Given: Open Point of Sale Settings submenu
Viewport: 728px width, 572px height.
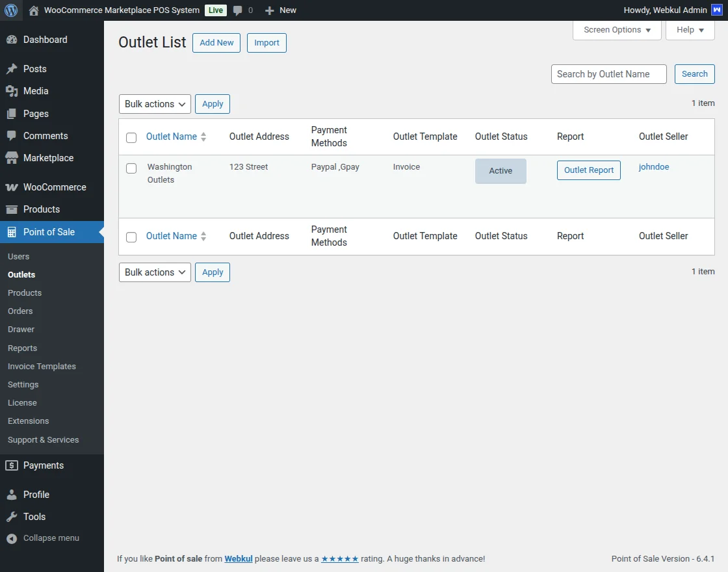Looking at the screenshot, I should click(23, 384).
